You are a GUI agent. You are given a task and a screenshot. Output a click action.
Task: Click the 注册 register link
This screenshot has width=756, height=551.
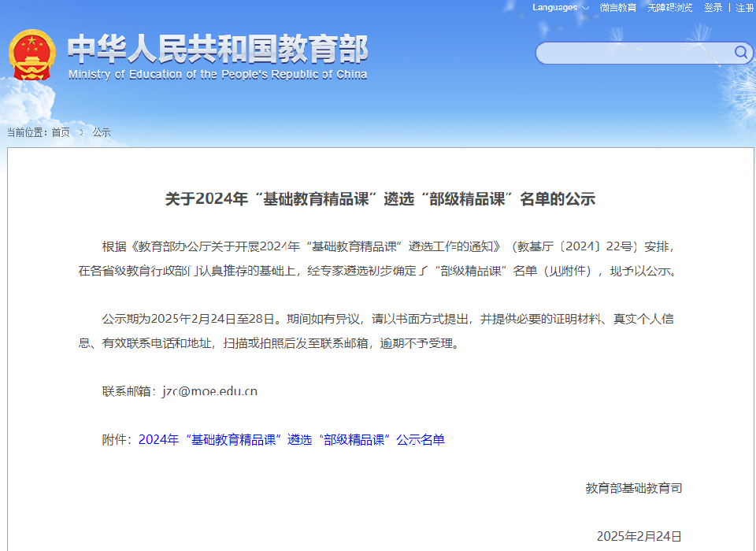point(744,8)
